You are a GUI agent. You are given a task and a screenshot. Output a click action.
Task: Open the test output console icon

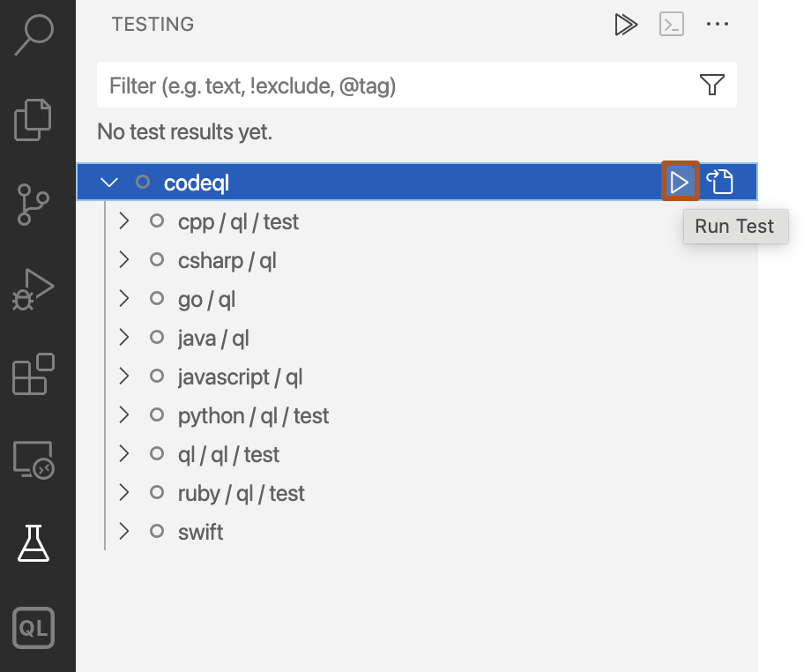[x=671, y=24]
